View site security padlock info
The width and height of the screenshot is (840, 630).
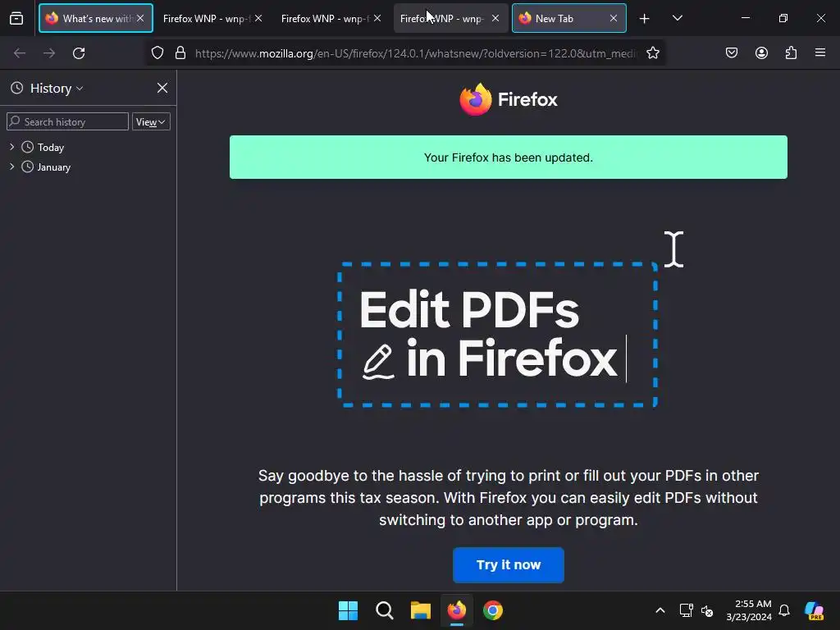pos(180,53)
